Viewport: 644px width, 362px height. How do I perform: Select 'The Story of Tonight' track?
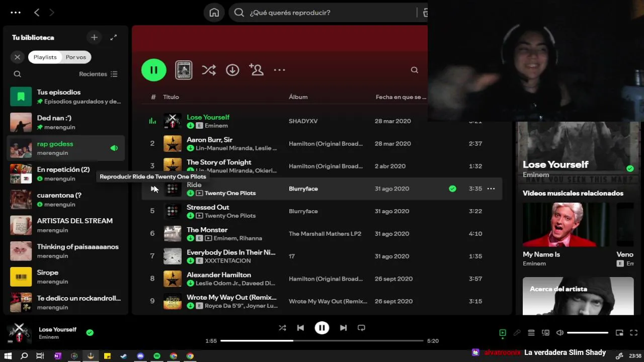(x=219, y=162)
